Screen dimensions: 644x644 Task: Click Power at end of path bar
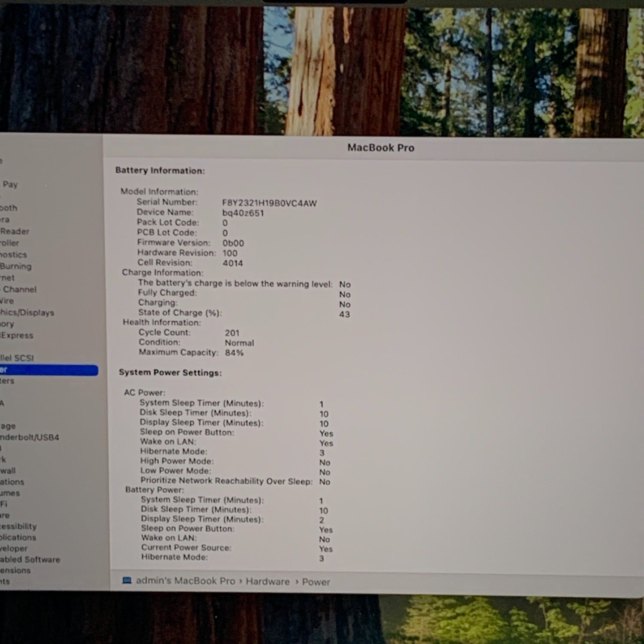click(316, 582)
